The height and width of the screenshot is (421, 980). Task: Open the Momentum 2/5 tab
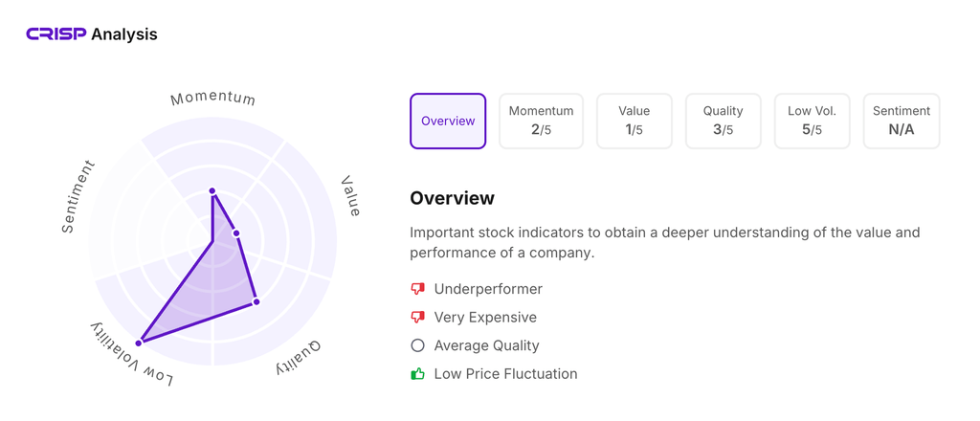click(541, 122)
